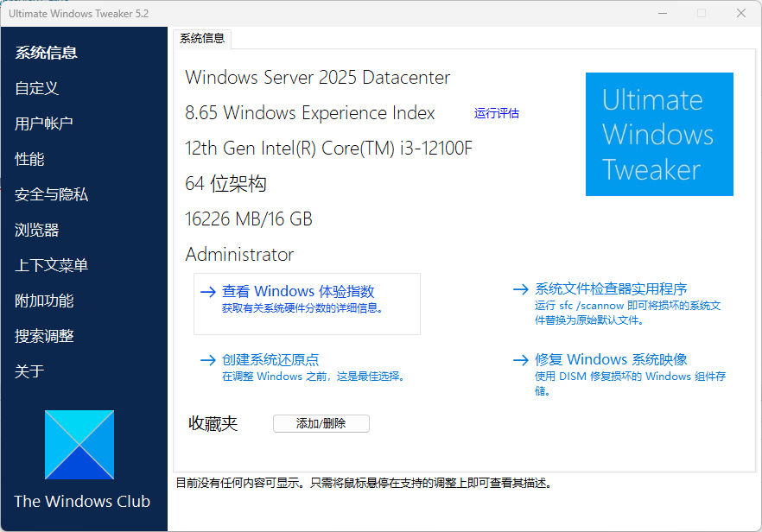Click the 运行评估 link
Viewport: 762px width, 532px height.
pos(497,113)
